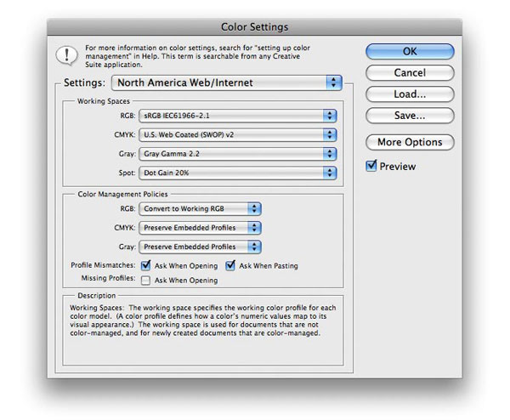Image resolution: width=510 pixels, height=420 pixels.
Task: Disable Profile Mismatches Ask When Opening
Action: point(146,265)
